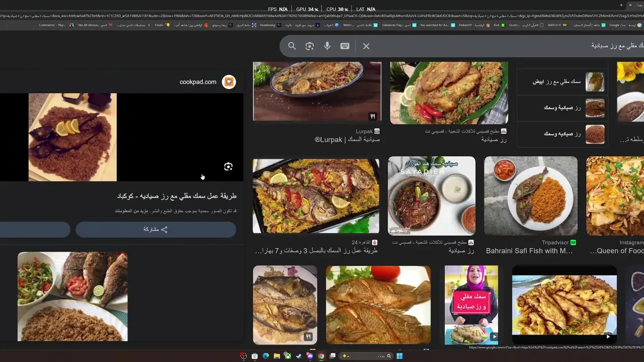Click the search text field in Google Images
This screenshot has width=644, height=362.
click(508, 46)
